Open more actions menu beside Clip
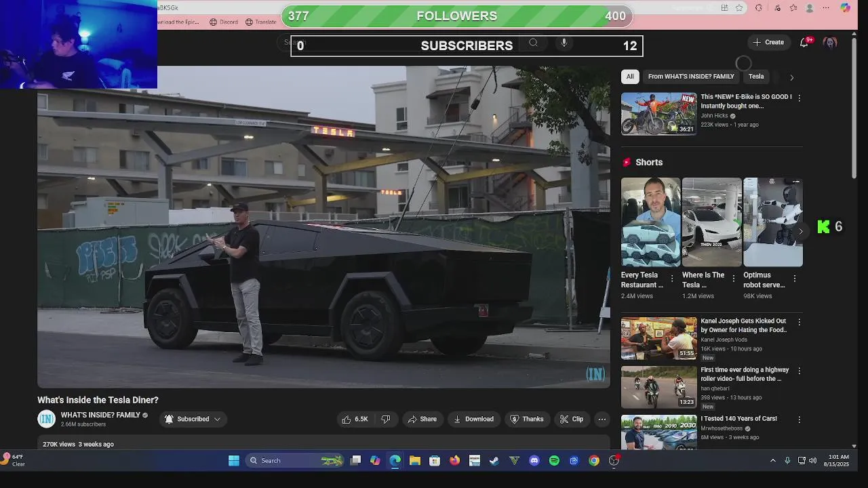 [x=601, y=419]
